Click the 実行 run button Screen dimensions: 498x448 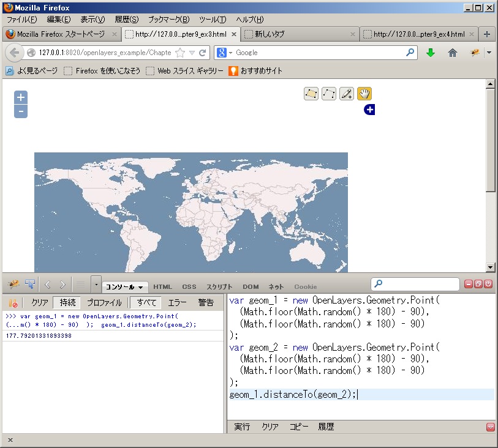(x=242, y=427)
